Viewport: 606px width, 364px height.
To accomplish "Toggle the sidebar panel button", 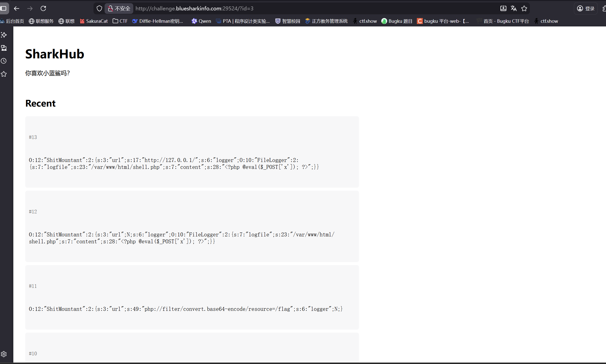I will 4,8.
